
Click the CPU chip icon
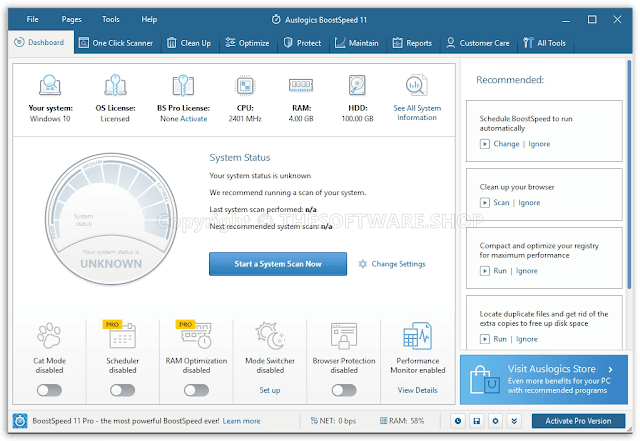245,85
